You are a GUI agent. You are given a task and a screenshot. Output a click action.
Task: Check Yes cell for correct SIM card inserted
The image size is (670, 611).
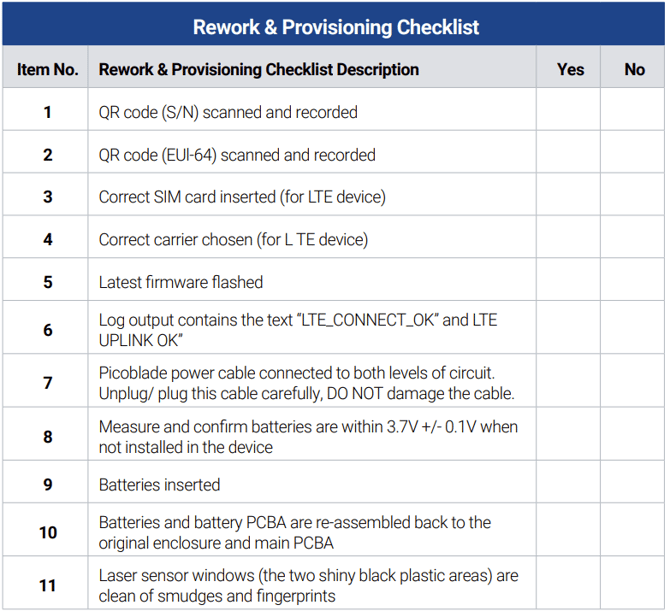(x=568, y=197)
